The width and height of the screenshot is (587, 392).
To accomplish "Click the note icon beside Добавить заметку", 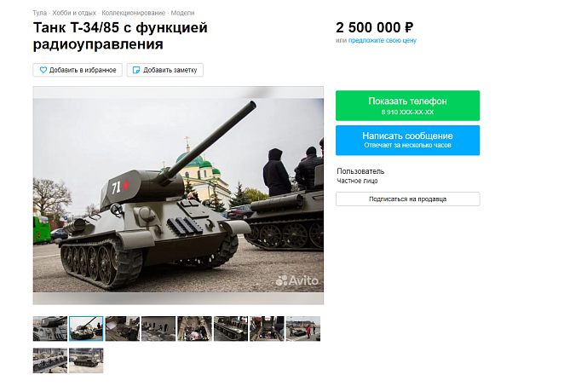I will click(136, 70).
